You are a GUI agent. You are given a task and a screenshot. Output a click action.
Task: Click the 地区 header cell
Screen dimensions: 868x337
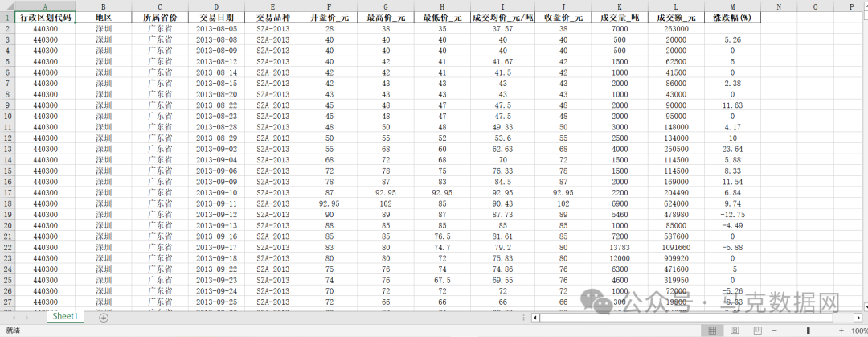104,18
